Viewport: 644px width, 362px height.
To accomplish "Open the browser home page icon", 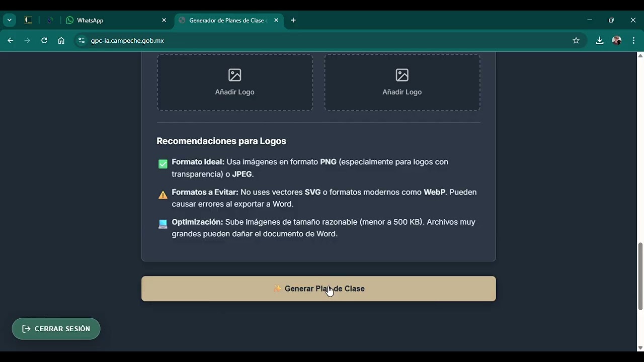I will tap(61, 40).
